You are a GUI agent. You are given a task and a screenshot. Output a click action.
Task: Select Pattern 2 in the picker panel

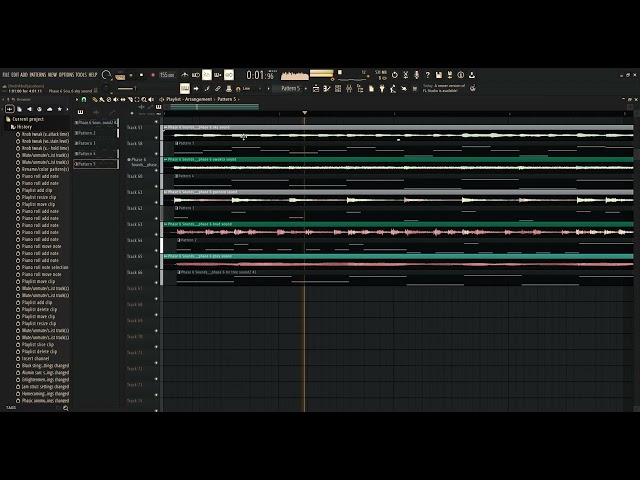[x=96, y=133]
